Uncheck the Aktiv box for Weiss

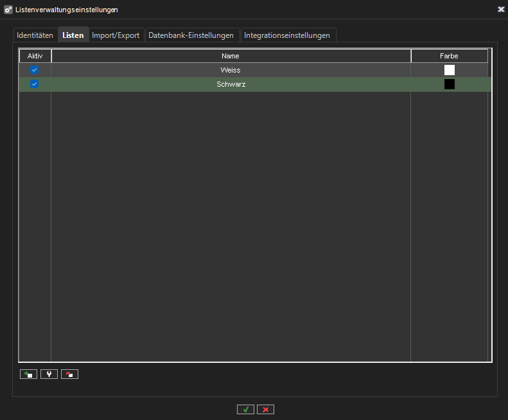pyautogui.click(x=35, y=70)
